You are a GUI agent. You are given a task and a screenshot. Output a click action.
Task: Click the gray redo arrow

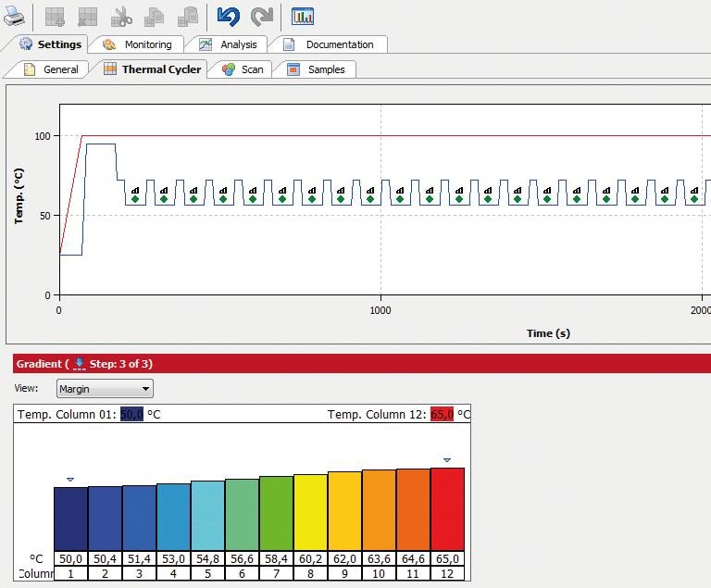(x=262, y=17)
